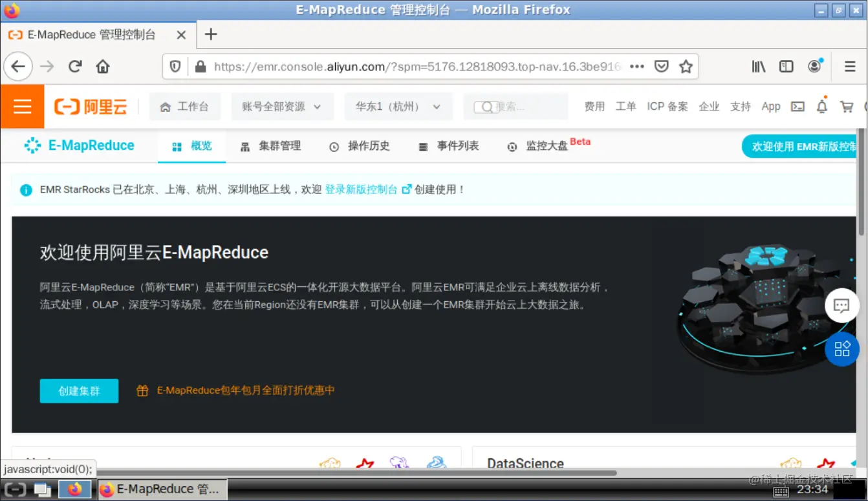Click the DataScience card heading

525,463
